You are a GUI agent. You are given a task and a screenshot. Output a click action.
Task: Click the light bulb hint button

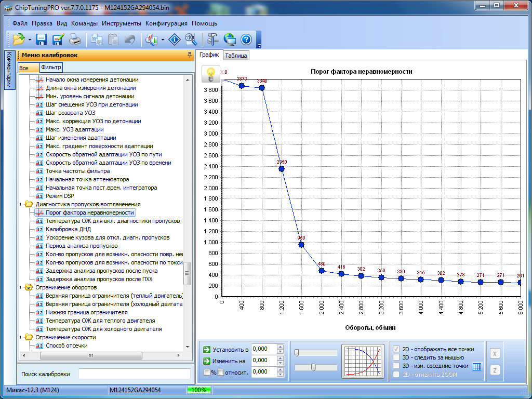click(x=210, y=74)
